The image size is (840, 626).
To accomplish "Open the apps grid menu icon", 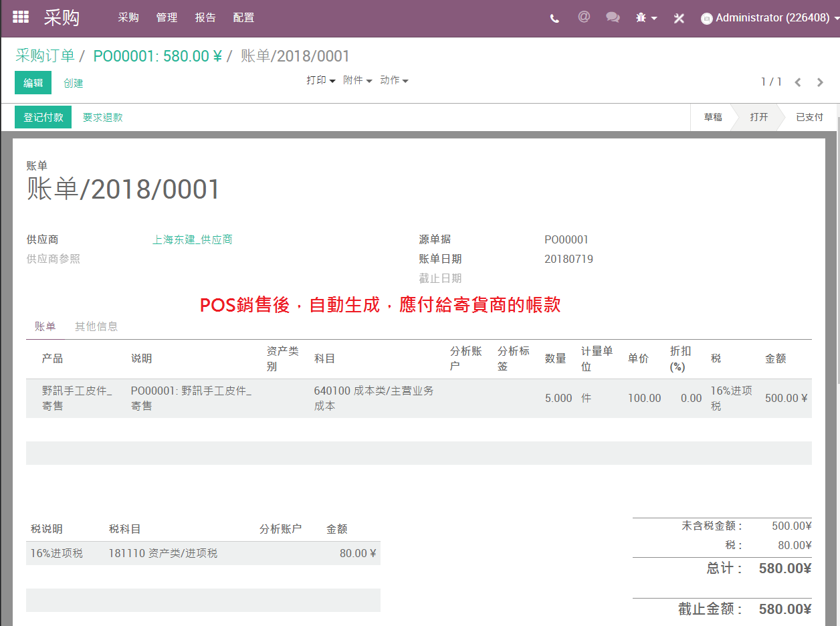I will coord(21,17).
